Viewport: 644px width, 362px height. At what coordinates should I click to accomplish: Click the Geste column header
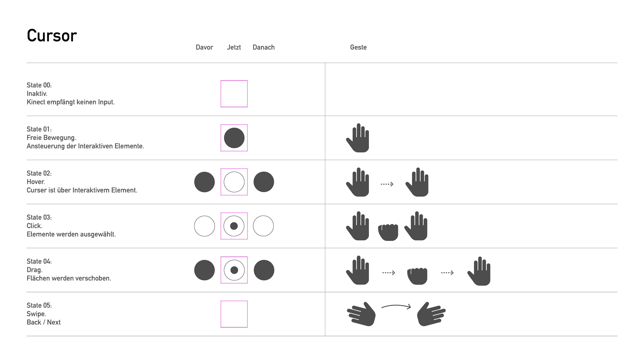click(x=358, y=47)
